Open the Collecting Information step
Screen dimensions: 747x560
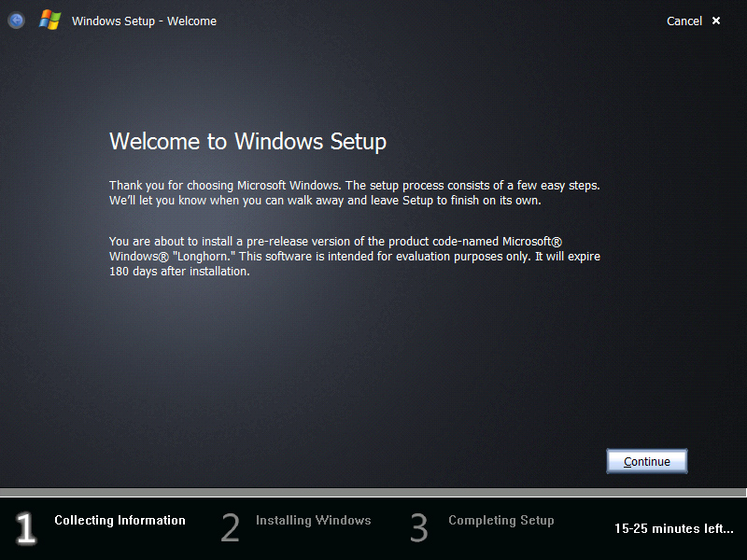(120, 520)
